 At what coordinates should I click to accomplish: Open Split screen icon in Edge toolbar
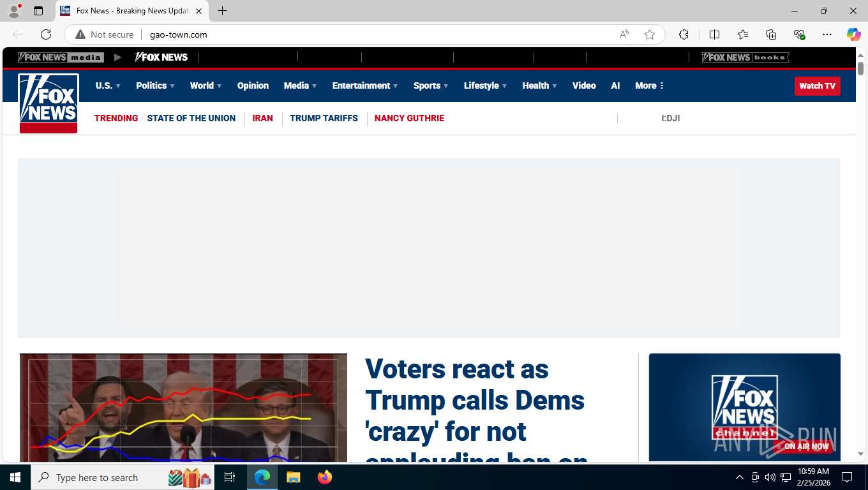coord(714,34)
